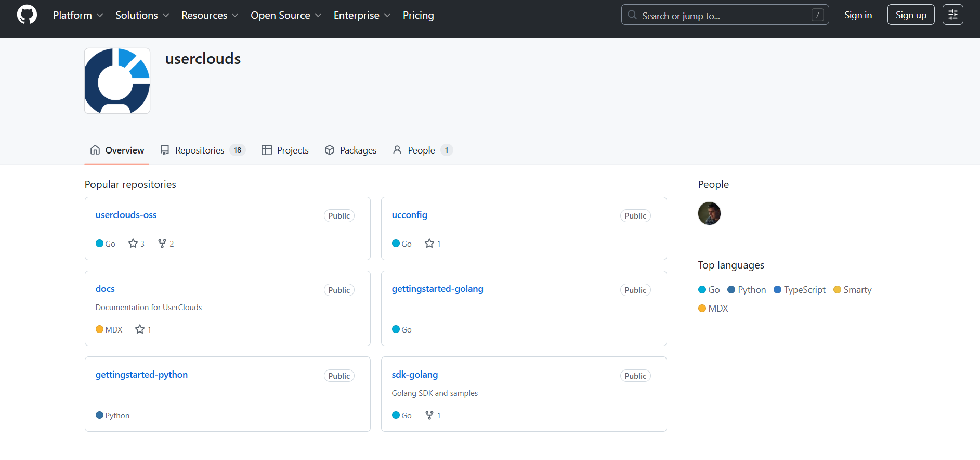Expand the Solutions dropdown menu
This screenshot has width=980, height=460.
pos(142,15)
